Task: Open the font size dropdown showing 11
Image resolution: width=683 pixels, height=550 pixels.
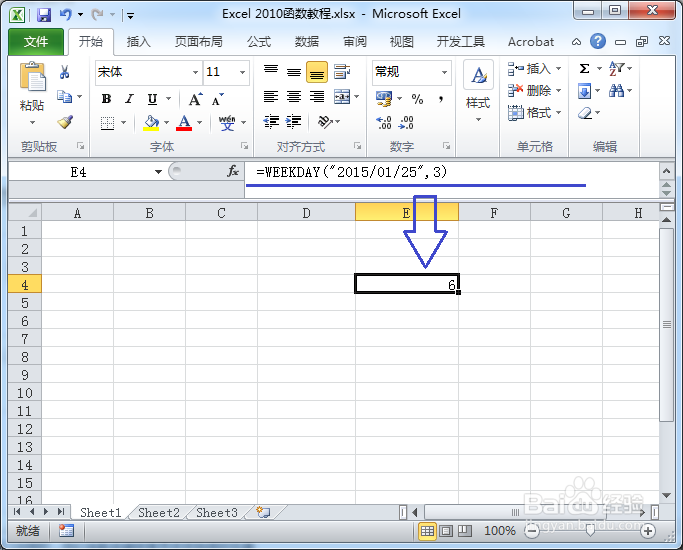Action: pos(242,72)
